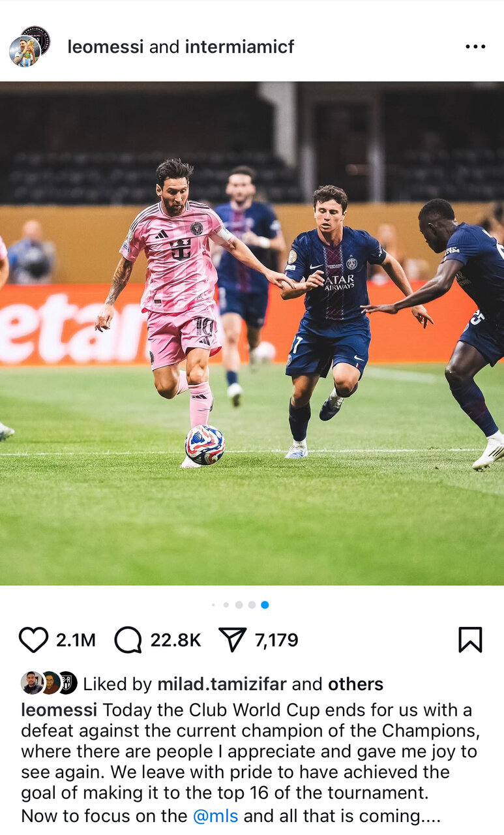The height and width of the screenshot is (835, 504).
Task: Tap the paper plane share icon
Action: [233, 640]
